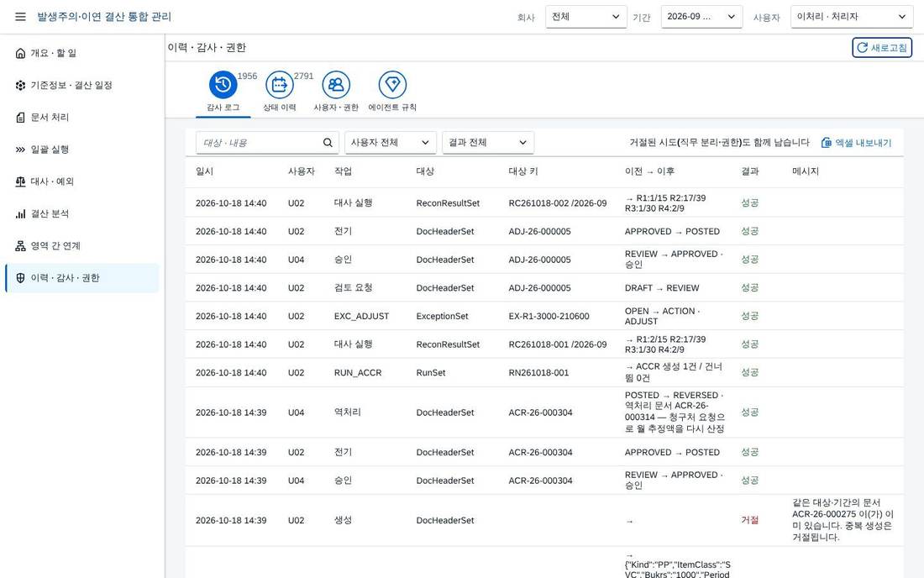Click the chart icon beside 결산 분석
Screen dimensions: 924x578
click(21, 214)
